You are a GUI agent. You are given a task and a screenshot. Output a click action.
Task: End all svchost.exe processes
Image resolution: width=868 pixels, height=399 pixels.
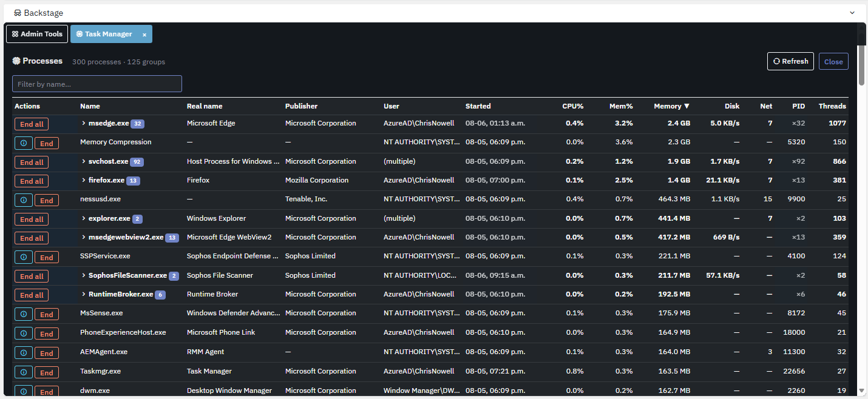[x=32, y=163]
